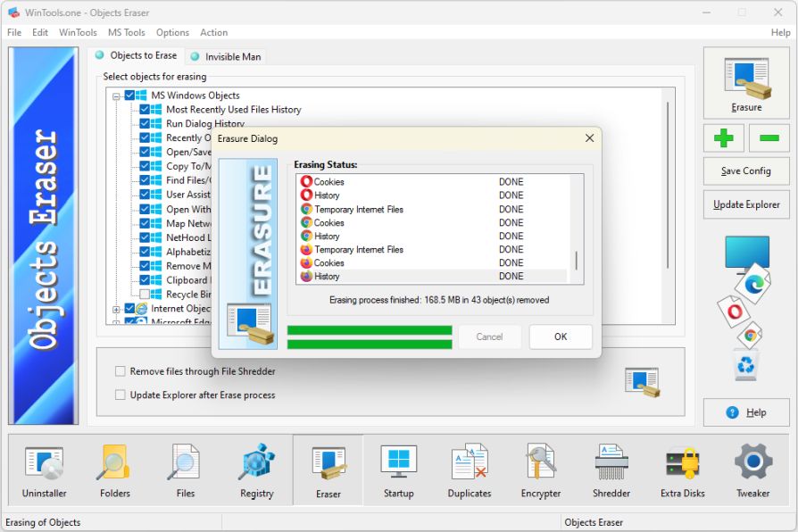Open the Folders scanner tool
Image resolution: width=798 pixels, height=532 pixels.
(115, 470)
